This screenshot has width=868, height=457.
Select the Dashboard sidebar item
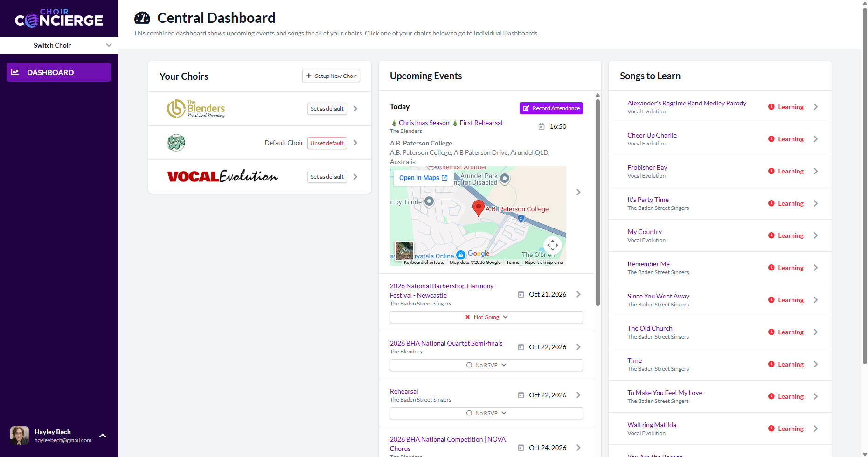[59, 72]
